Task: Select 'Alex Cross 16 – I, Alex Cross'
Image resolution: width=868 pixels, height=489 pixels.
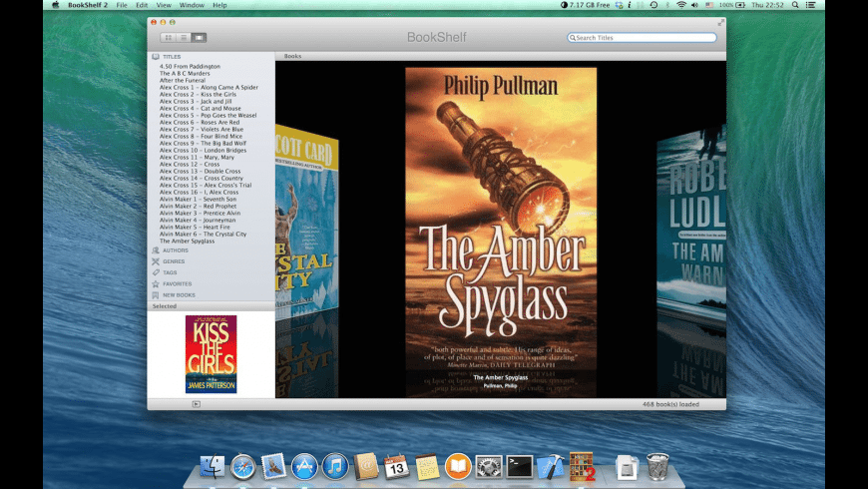Action: tap(200, 193)
